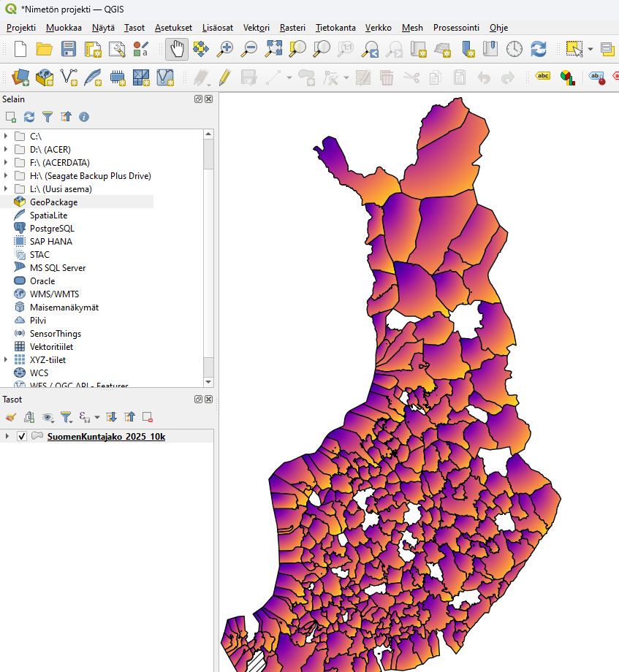Click the Zoom In magnifier tool

225,49
